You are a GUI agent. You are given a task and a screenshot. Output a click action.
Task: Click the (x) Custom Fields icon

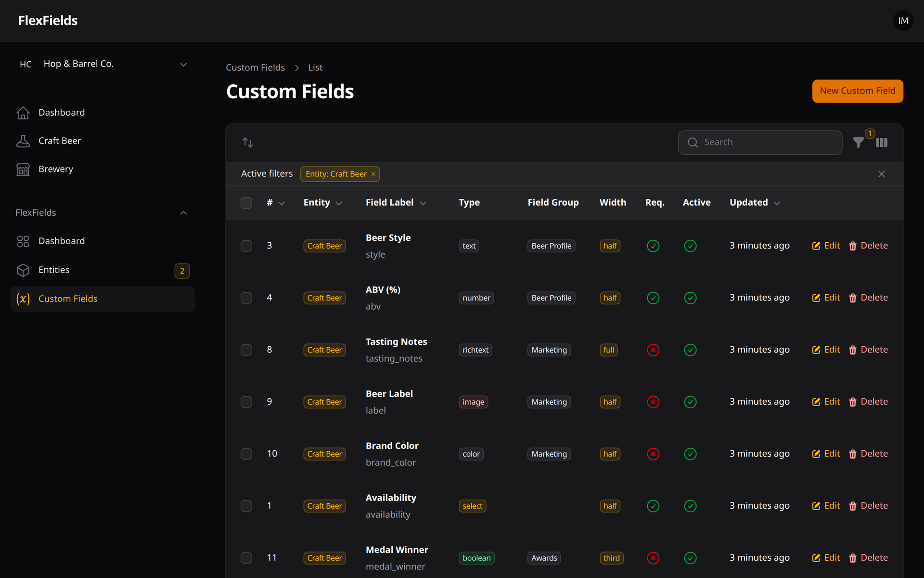coord(23,299)
